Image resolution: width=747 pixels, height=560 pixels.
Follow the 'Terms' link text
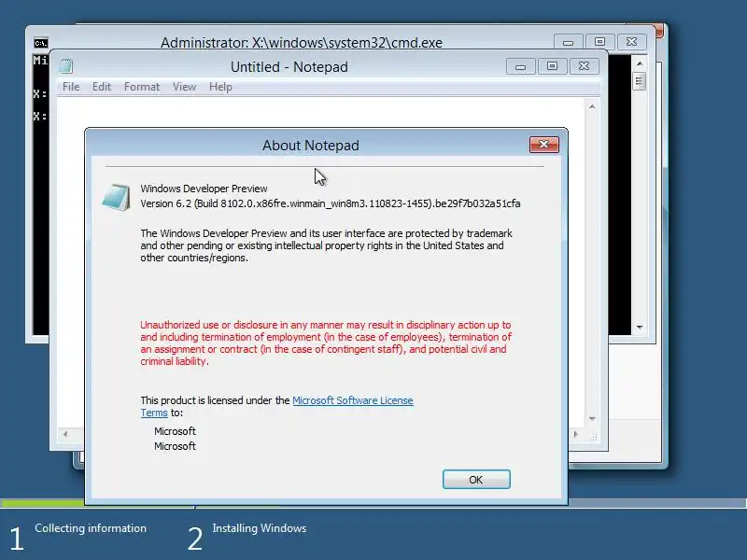(x=154, y=413)
